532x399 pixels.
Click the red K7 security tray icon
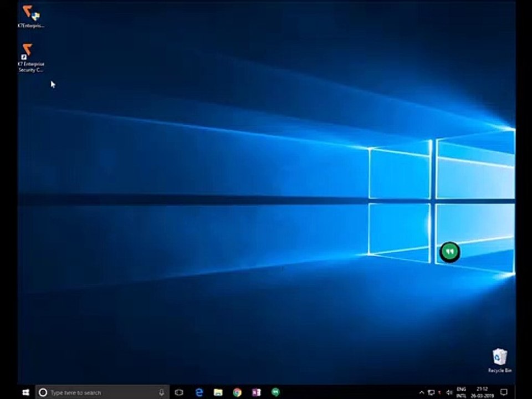click(x=440, y=392)
